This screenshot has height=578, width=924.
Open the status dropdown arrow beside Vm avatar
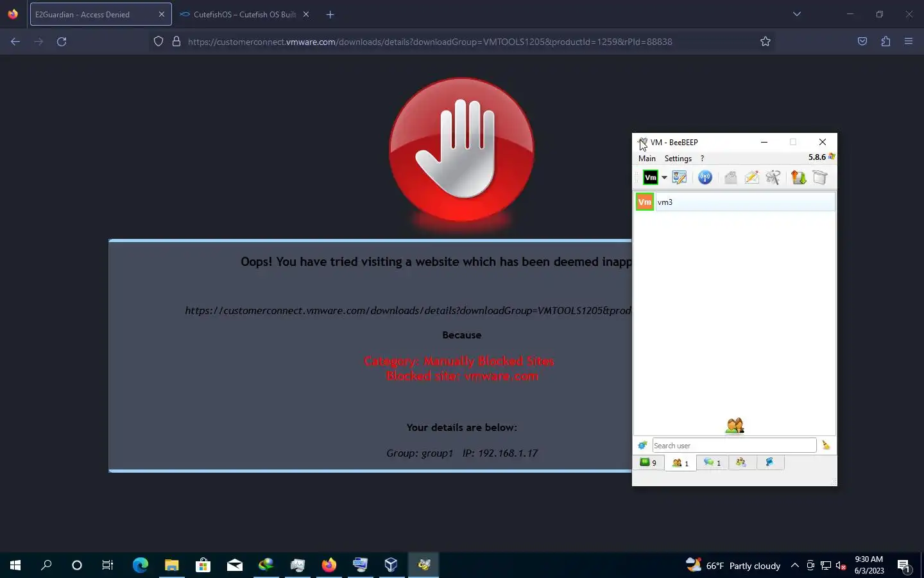[x=664, y=177]
